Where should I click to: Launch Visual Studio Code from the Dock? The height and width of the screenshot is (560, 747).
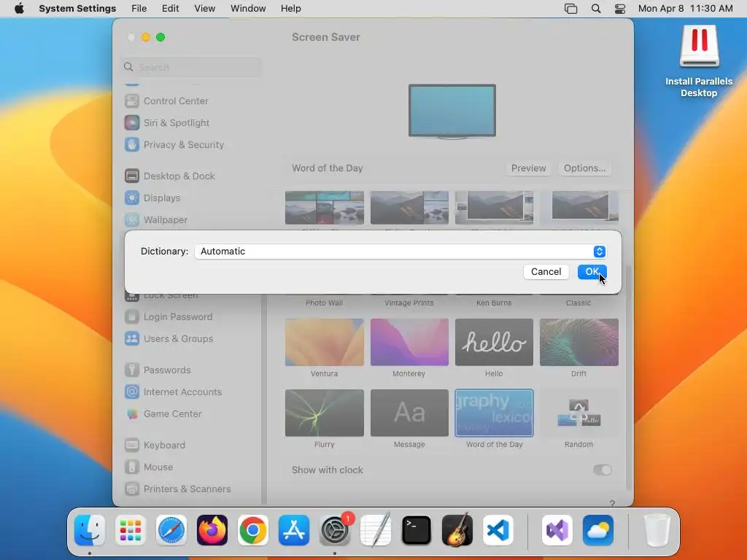coord(498,531)
